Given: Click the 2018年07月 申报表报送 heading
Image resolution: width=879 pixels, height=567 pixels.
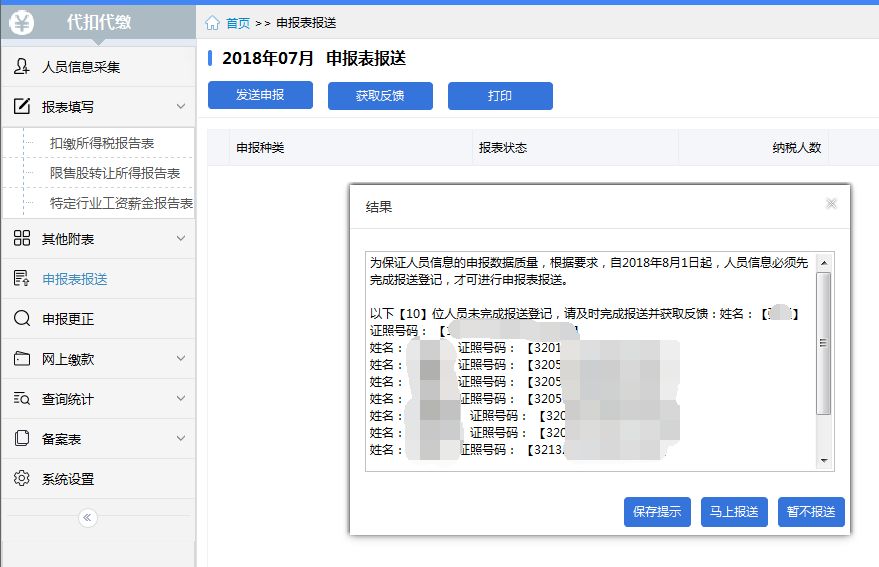Looking at the screenshot, I should (314, 58).
